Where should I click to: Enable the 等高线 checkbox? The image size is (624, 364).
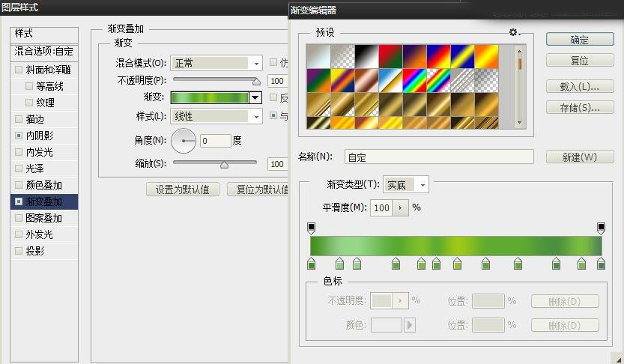pyautogui.click(x=28, y=86)
